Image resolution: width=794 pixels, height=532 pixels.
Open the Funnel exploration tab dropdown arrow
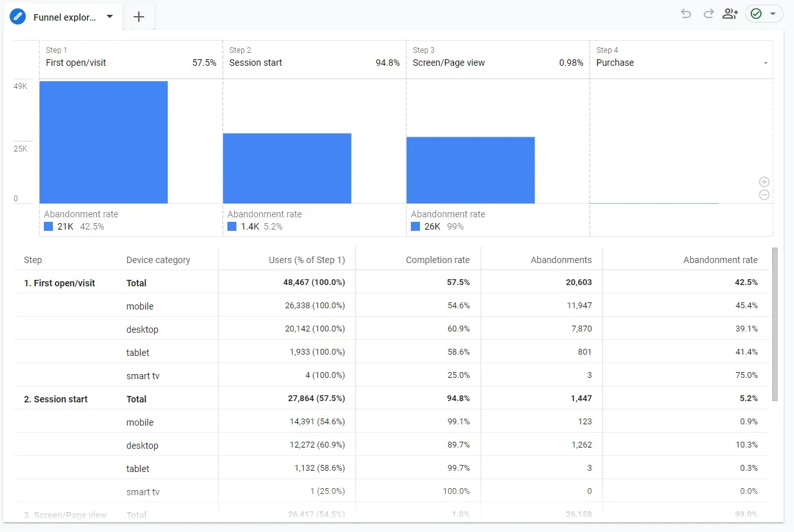(110, 17)
